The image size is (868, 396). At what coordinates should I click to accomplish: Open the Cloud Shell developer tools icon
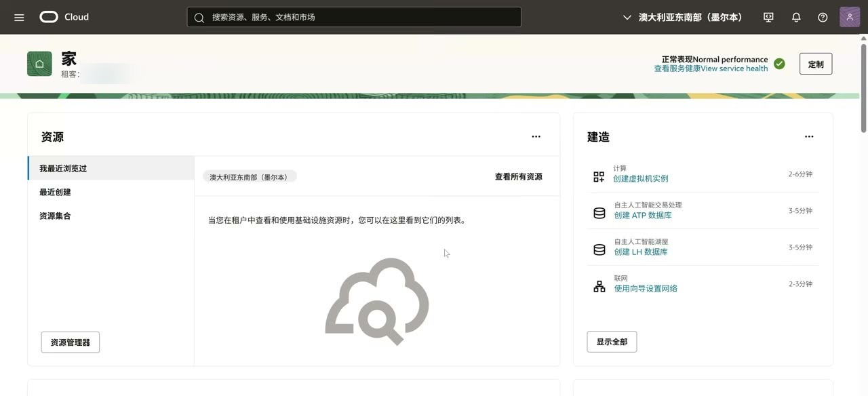click(x=768, y=17)
